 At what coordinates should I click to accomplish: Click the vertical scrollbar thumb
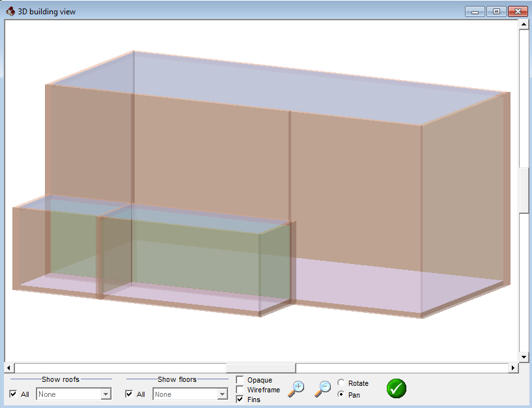(x=524, y=190)
